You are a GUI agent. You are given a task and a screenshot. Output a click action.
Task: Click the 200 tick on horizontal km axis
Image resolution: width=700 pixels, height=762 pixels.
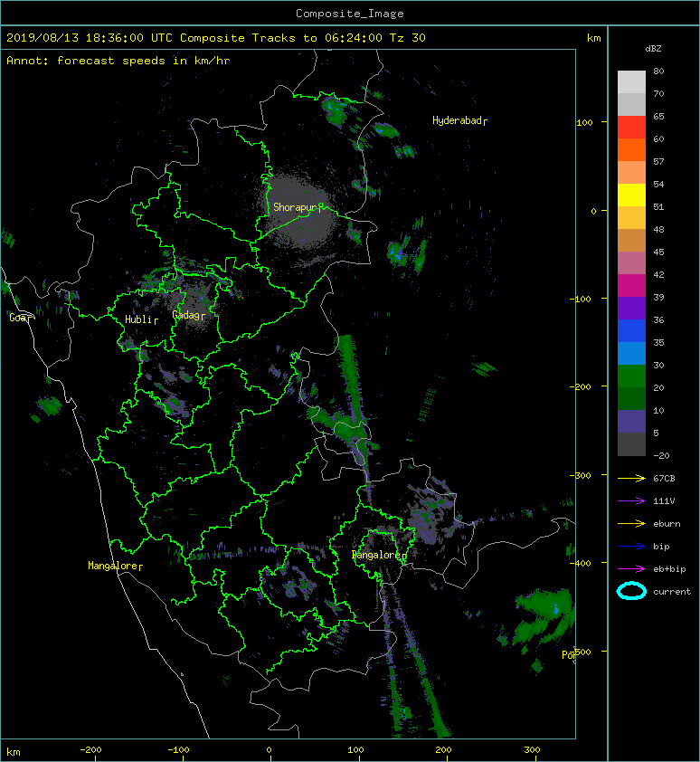443,750
